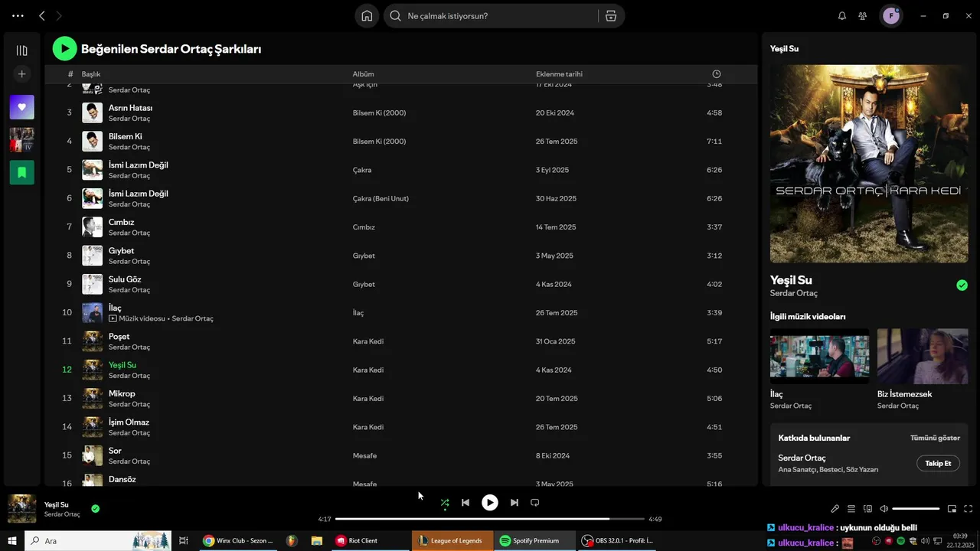Viewport: 980px width, 551px height.
Task: Click the İlaç song cover thumbnail
Action: tap(92, 313)
